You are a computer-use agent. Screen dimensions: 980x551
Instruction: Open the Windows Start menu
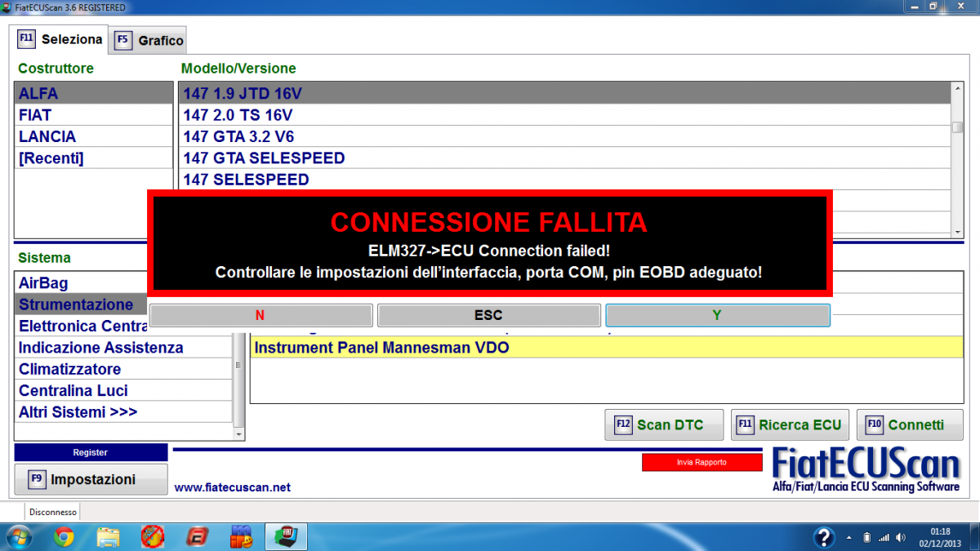point(18,536)
